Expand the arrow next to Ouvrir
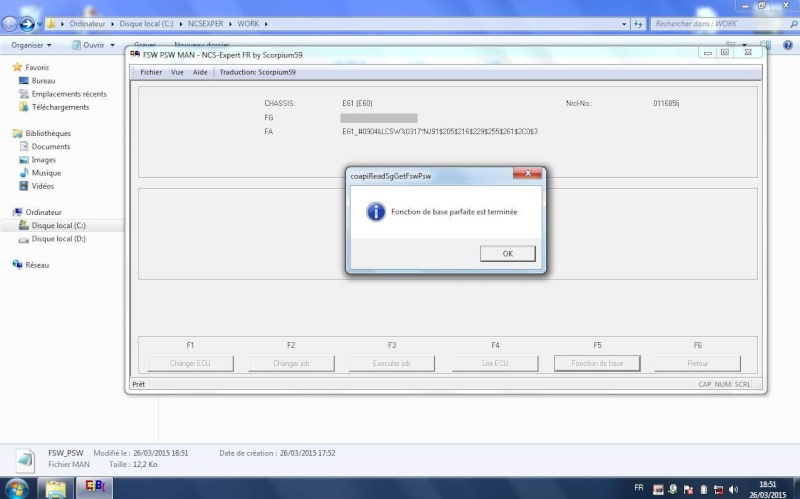Screen dimensions: 800x499 [112, 45]
